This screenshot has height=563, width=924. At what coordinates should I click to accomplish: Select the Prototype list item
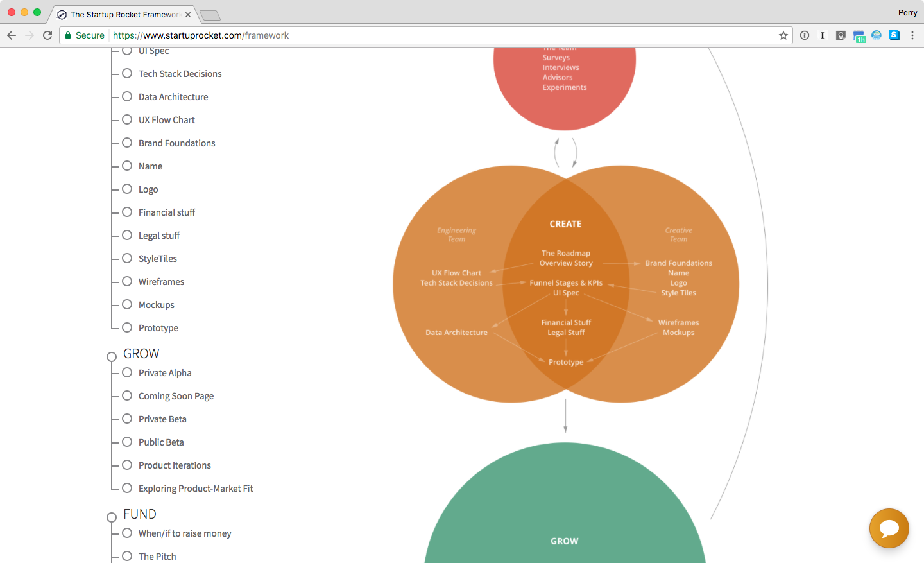point(158,328)
